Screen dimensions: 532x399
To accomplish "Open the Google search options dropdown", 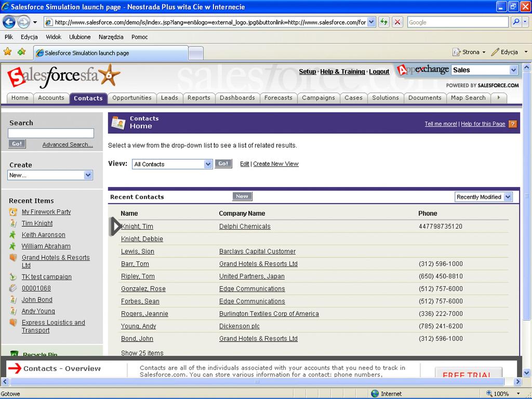I will [x=525, y=22].
